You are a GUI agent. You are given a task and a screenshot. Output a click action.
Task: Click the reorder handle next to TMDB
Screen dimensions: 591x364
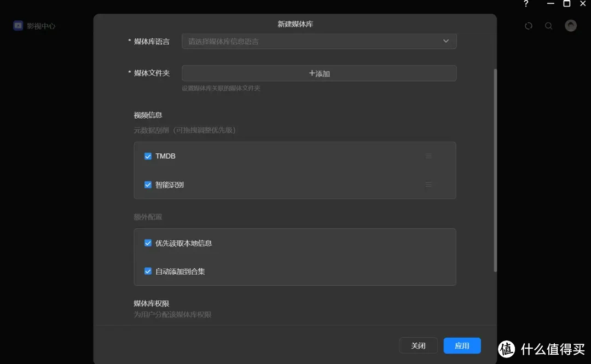point(428,155)
